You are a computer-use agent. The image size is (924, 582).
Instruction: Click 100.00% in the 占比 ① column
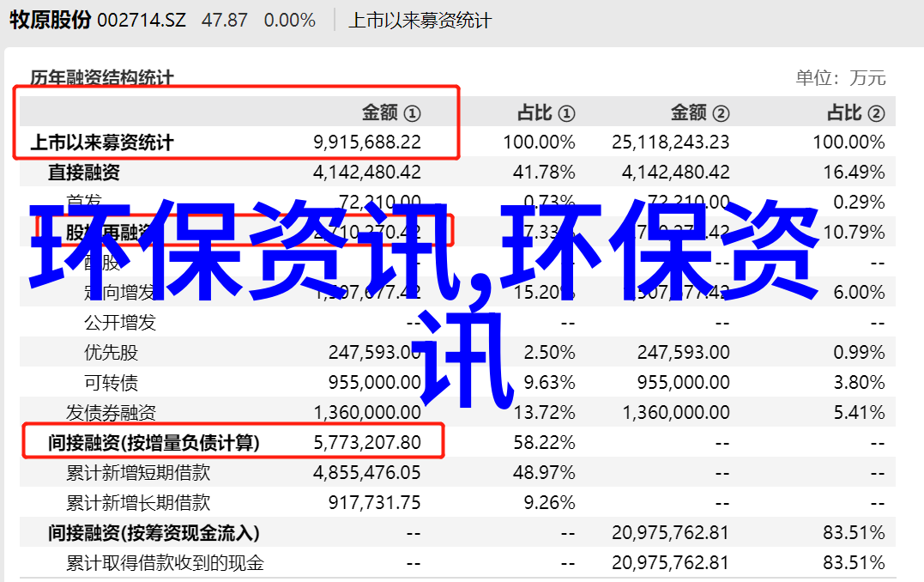pyautogui.click(x=539, y=142)
